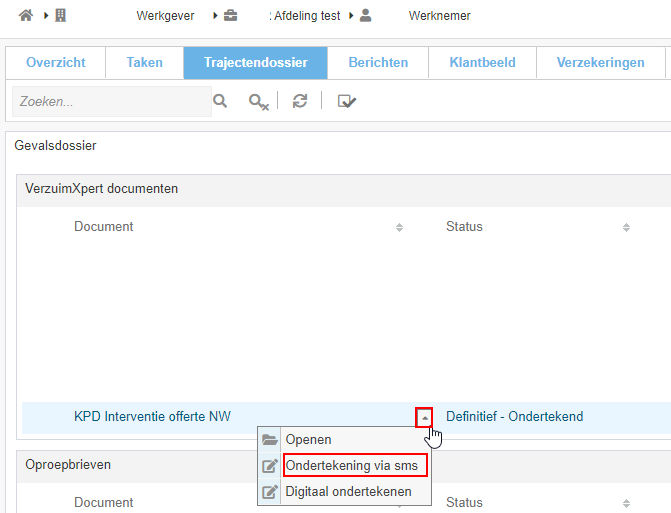Go to the Berichten tab
The width and height of the screenshot is (671, 513).
point(378,62)
